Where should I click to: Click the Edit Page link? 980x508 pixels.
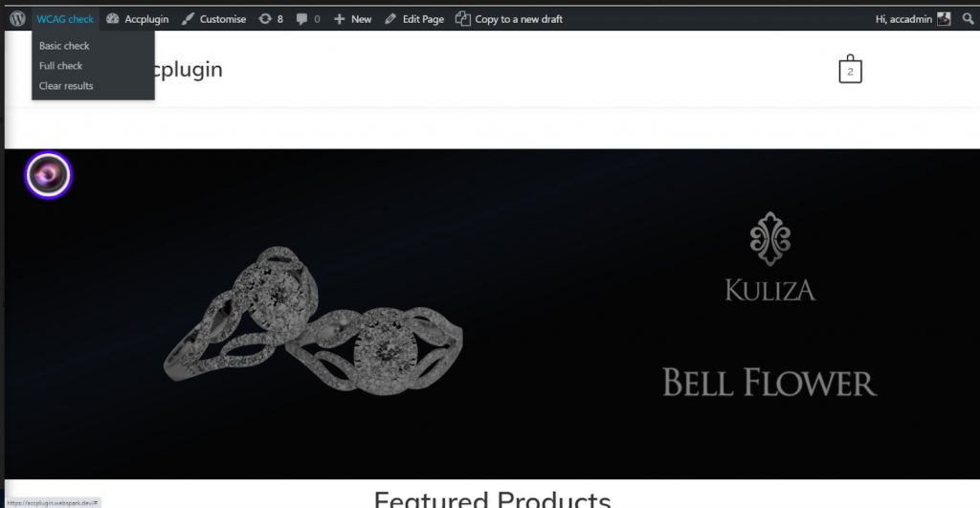pyautogui.click(x=414, y=19)
